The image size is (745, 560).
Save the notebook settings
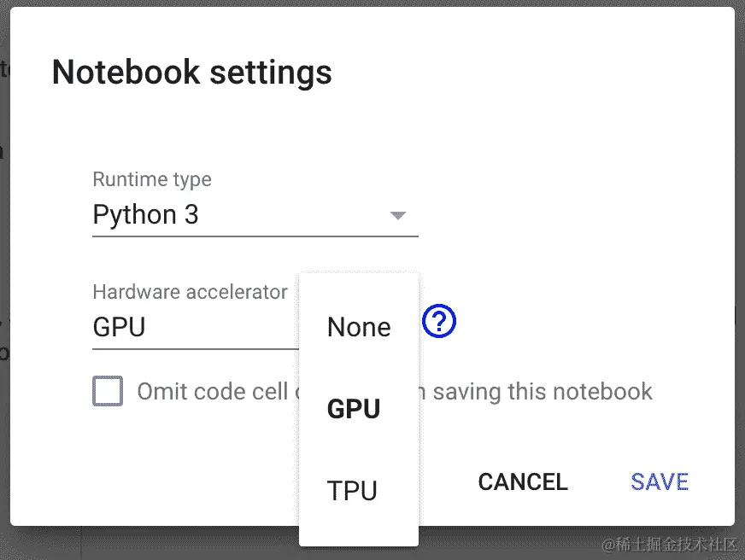coord(660,481)
